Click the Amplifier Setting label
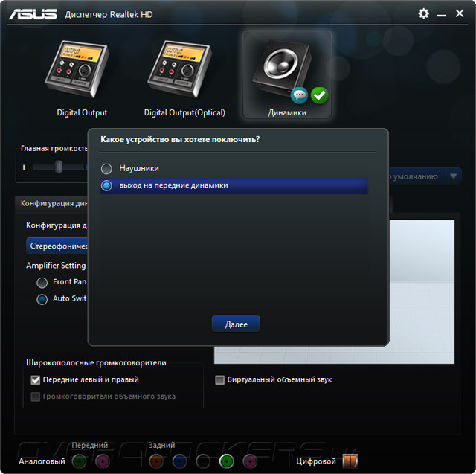 click(57, 266)
